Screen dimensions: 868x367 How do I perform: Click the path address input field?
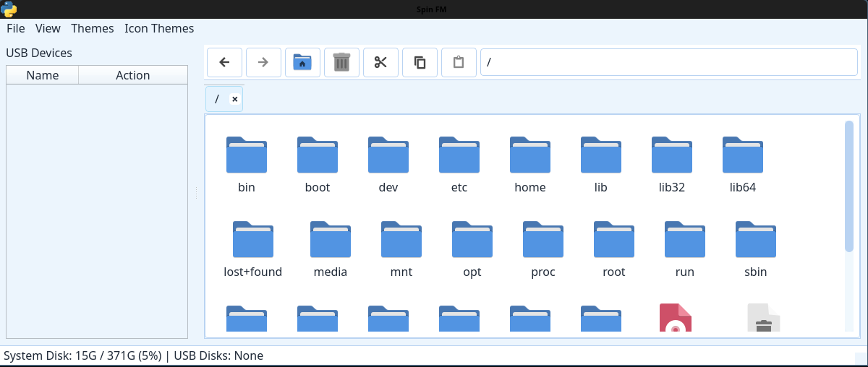point(668,62)
